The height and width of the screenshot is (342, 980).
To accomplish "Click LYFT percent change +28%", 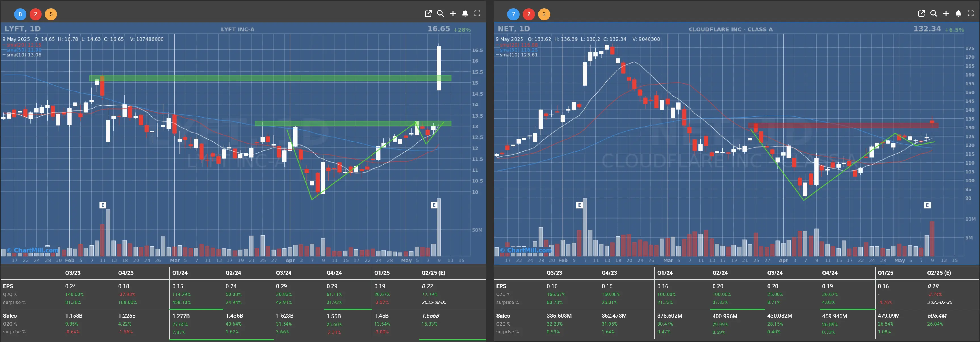I will coord(462,30).
